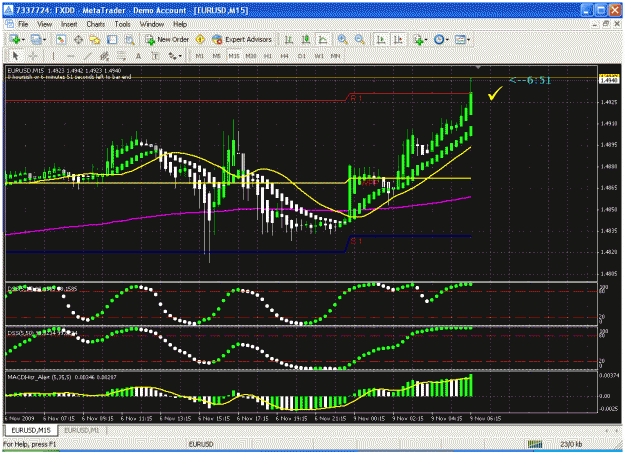Switch to D1 timeframe
Viewport: 625px width, 452px height.
click(x=302, y=56)
